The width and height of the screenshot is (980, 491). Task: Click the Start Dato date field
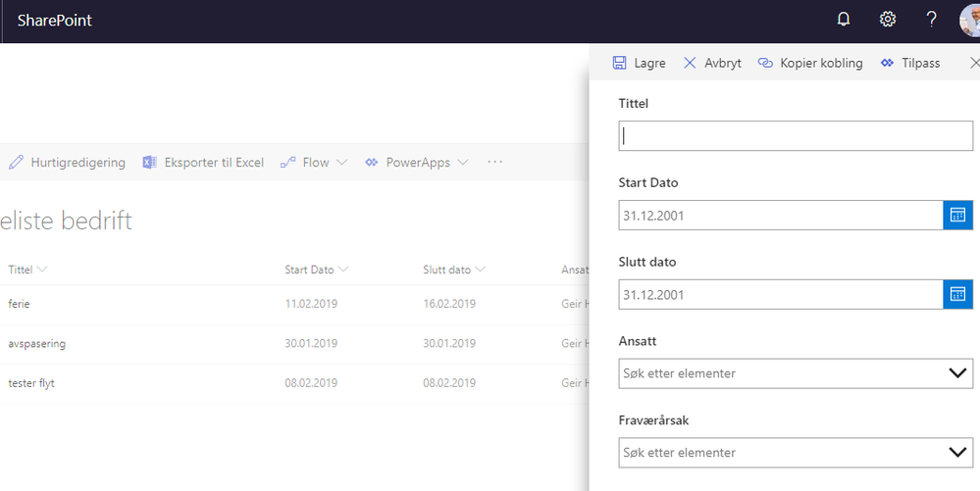[x=781, y=216]
